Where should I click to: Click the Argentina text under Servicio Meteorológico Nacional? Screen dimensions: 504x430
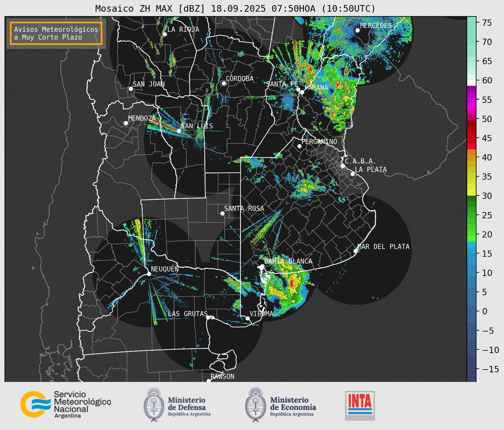click(x=68, y=416)
